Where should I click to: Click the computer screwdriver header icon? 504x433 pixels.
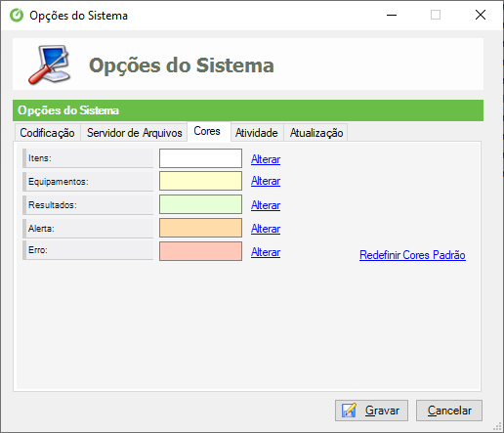click(x=50, y=65)
